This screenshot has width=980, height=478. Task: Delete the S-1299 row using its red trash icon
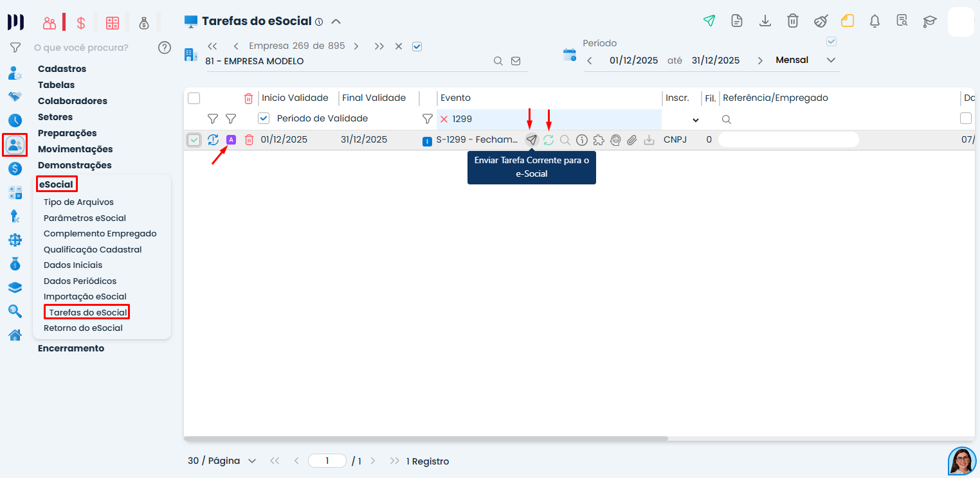coord(249,139)
